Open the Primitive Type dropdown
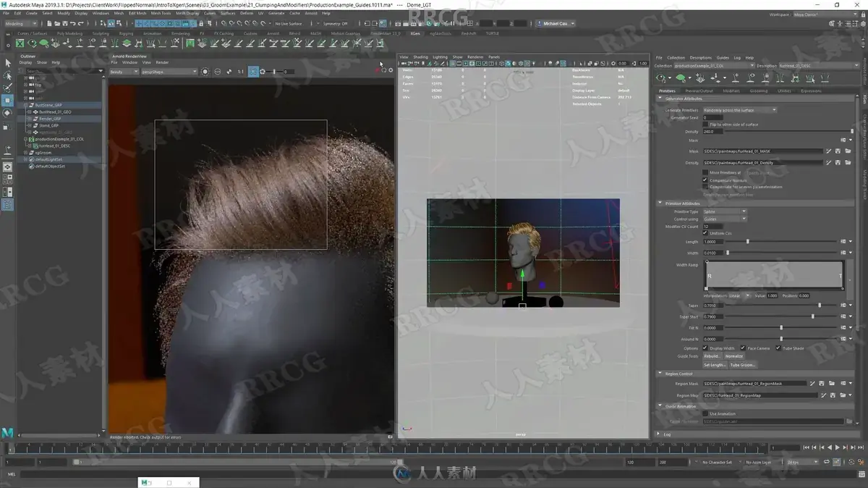 pyautogui.click(x=724, y=211)
